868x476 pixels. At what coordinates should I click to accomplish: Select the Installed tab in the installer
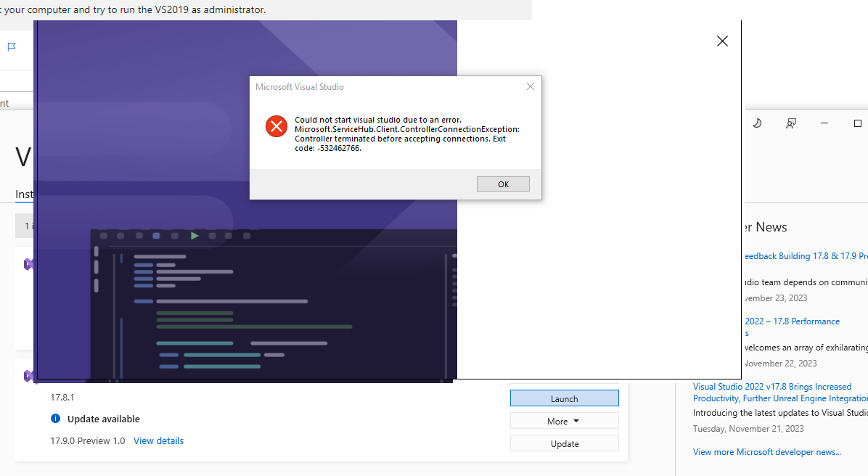pyautogui.click(x=24, y=194)
